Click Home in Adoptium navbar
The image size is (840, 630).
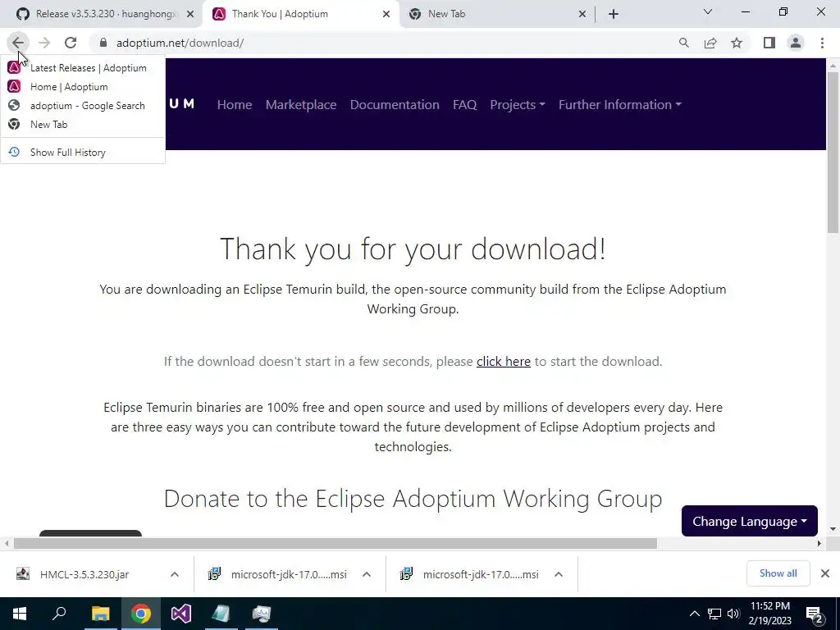tap(235, 104)
